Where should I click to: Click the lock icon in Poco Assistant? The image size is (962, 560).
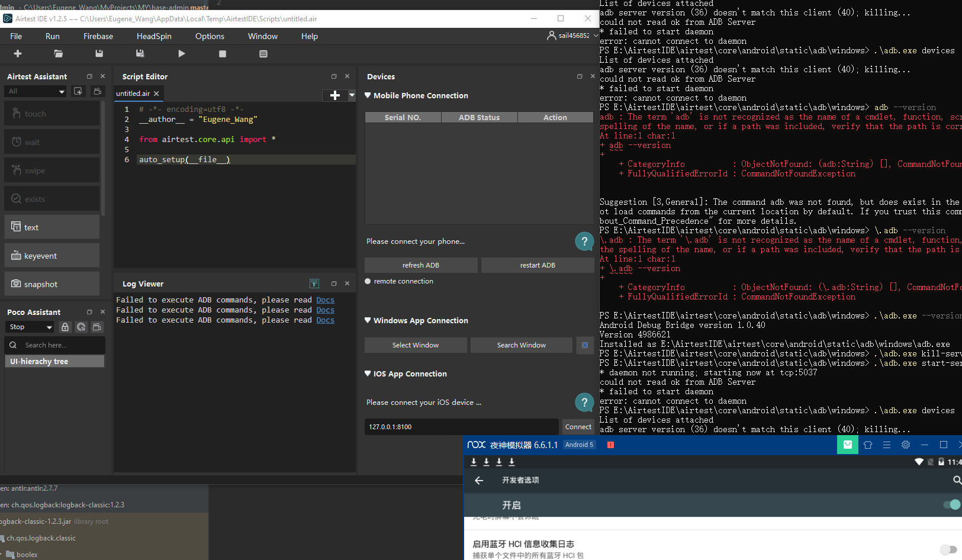point(65,327)
